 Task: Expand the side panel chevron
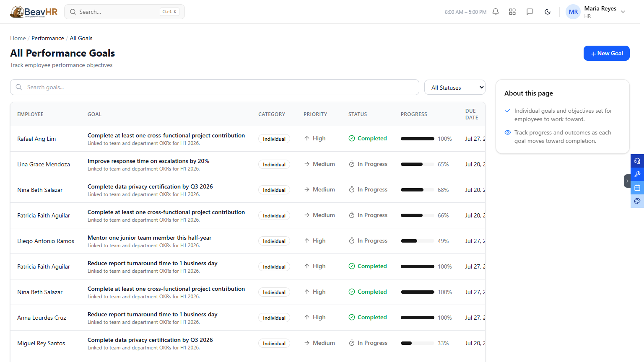coord(627,181)
